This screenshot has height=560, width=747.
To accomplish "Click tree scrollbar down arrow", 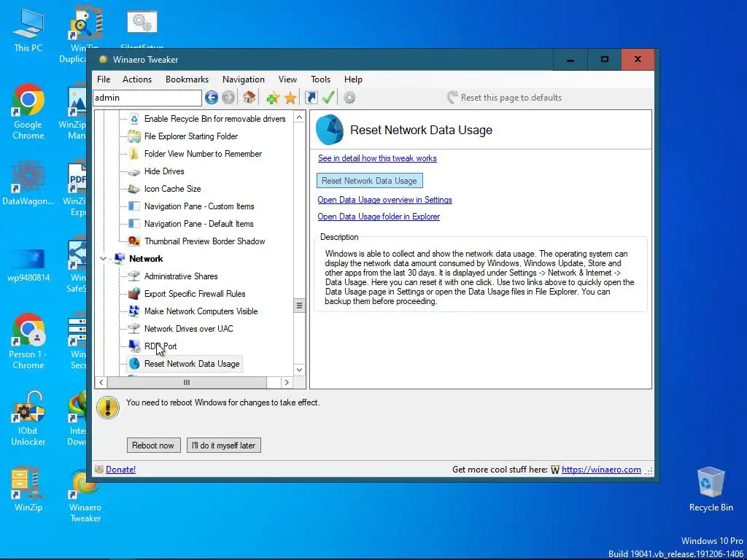I will pyautogui.click(x=299, y=370).
